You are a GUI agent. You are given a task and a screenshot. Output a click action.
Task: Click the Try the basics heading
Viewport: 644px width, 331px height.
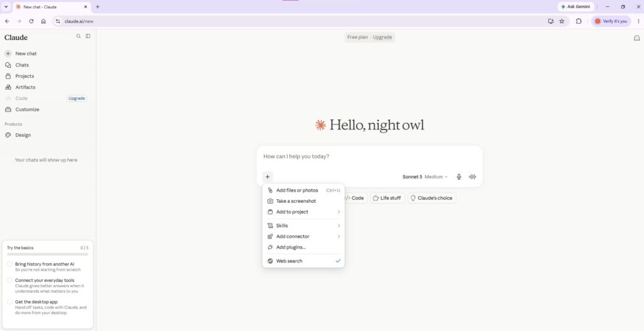pyautogui.click(x=20, y=247)
